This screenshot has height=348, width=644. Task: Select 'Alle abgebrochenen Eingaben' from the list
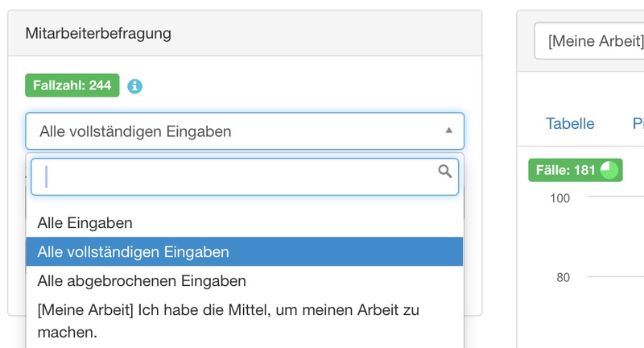(x=142, y=281)
